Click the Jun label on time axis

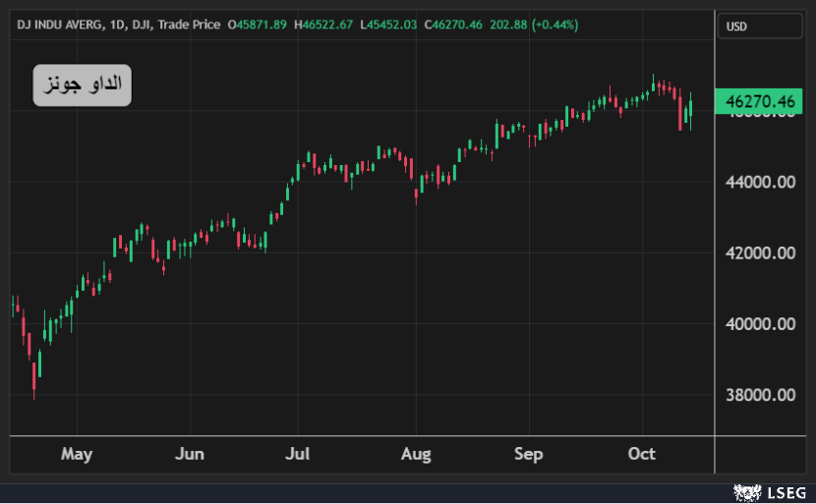click(x=189, y=454)
